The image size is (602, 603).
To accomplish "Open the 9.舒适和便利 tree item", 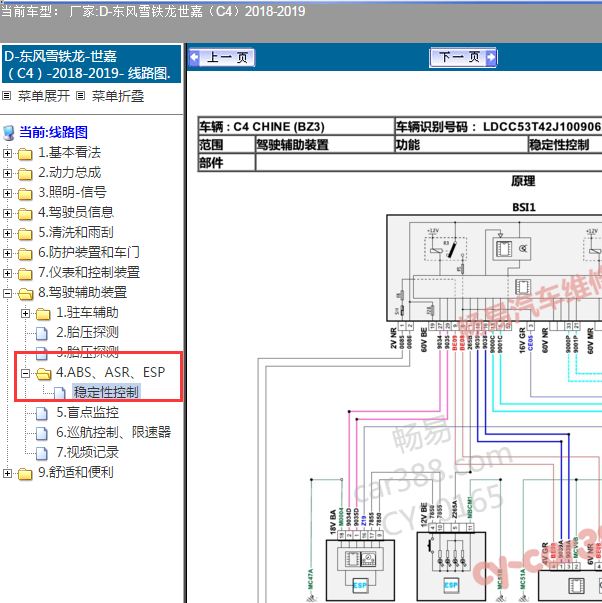I will pos(76,472).
